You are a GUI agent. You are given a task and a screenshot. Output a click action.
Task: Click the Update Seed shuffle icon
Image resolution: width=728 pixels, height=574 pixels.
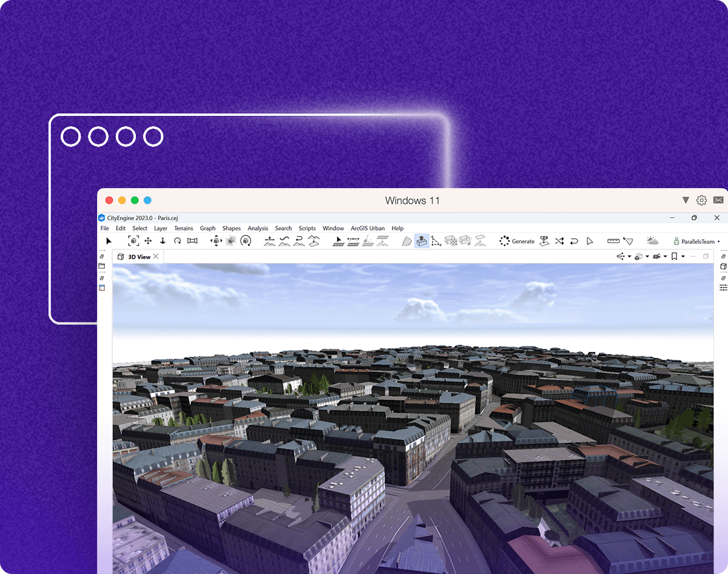pos(559,241)
